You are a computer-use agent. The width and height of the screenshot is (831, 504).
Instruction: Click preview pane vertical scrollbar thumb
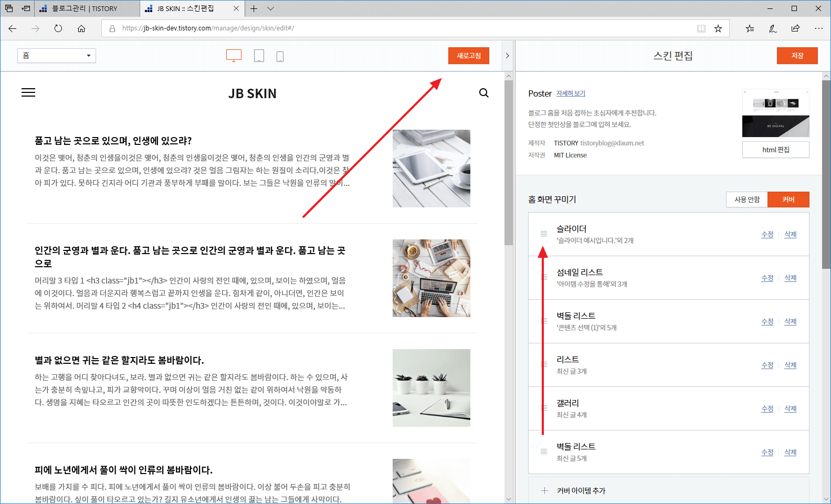[508, 163]
